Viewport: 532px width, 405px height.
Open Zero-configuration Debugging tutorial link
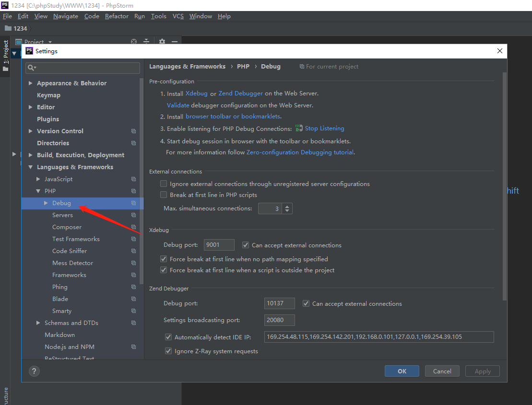(300, 152)
